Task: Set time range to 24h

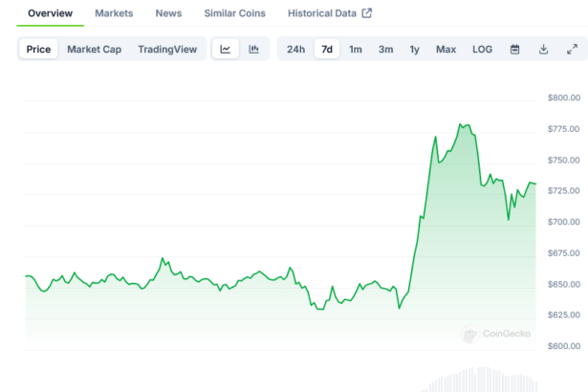Action: point(296,49)
